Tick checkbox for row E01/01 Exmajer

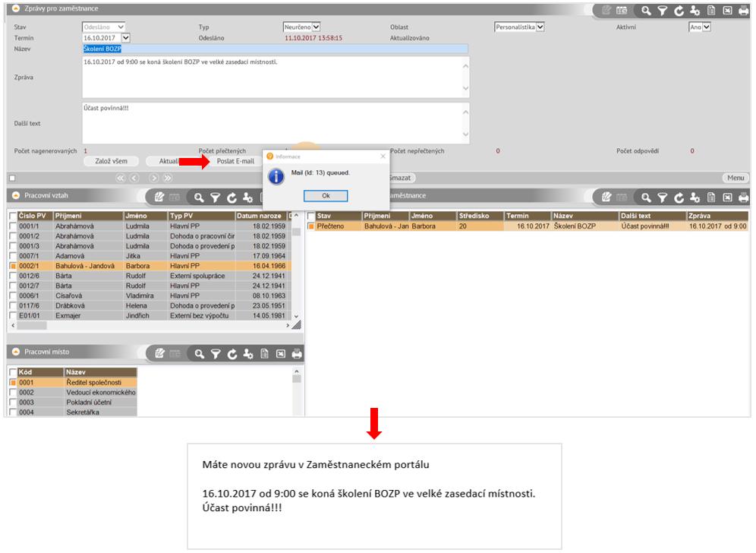13,315
